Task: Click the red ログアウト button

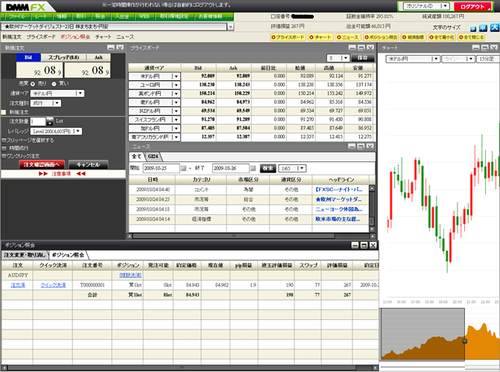Action: pos(473,7)
